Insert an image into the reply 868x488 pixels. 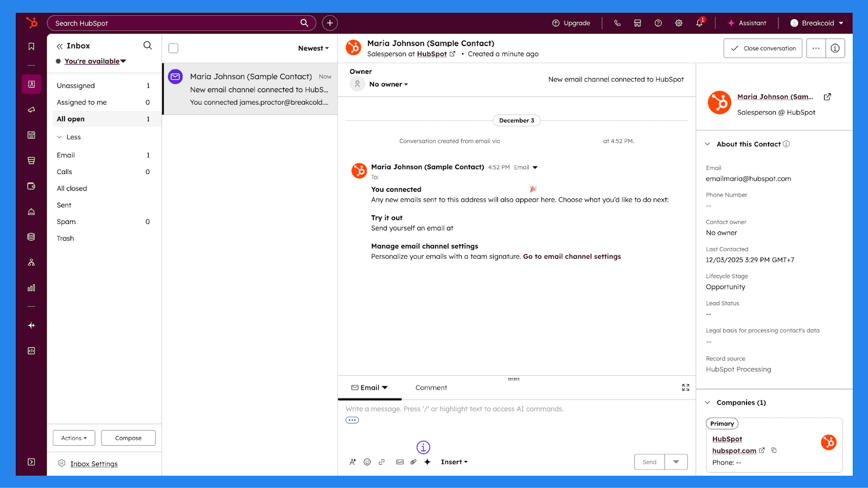coord(399,461)
